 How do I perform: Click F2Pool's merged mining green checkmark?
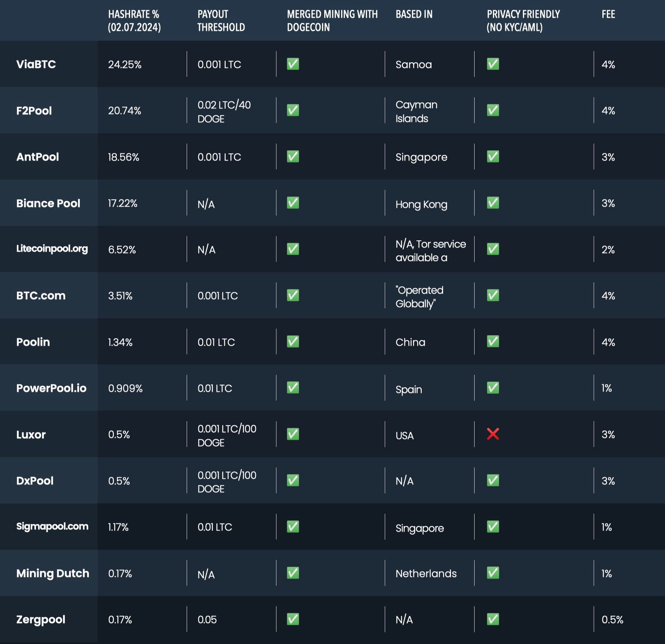tap(293, 110)
